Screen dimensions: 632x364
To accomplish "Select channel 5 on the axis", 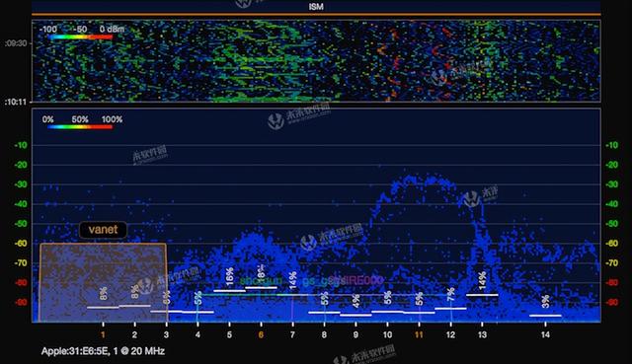I will click(229, 335).
